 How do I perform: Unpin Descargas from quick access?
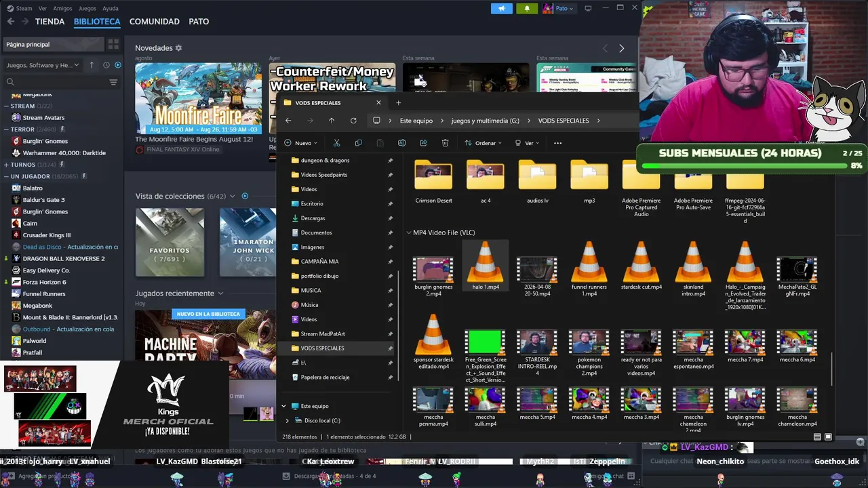pyautogui.click(x=390, y=218)
